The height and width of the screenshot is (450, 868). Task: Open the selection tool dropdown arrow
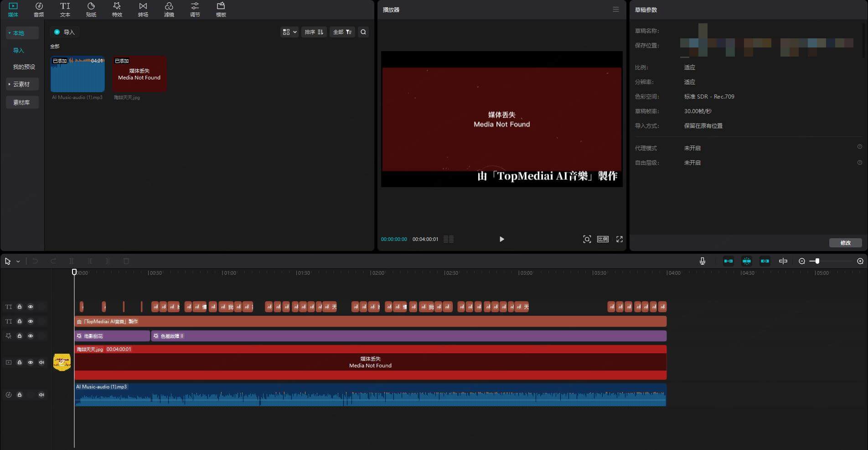coord(18,262)
